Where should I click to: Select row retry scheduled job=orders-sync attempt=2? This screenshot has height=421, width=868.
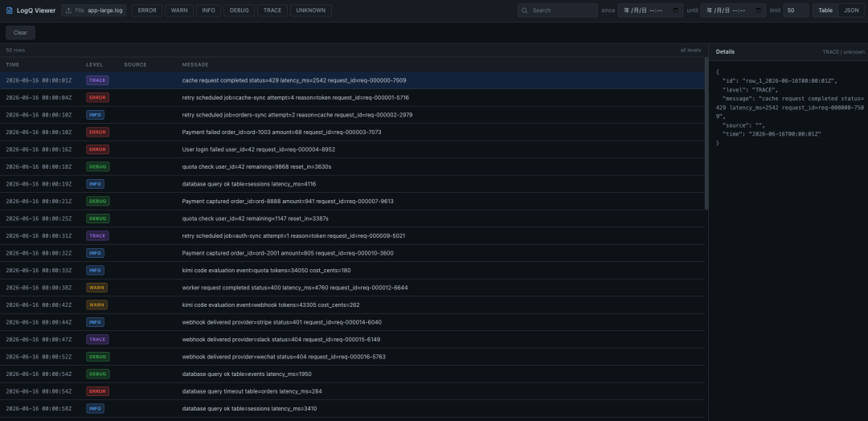352,115
